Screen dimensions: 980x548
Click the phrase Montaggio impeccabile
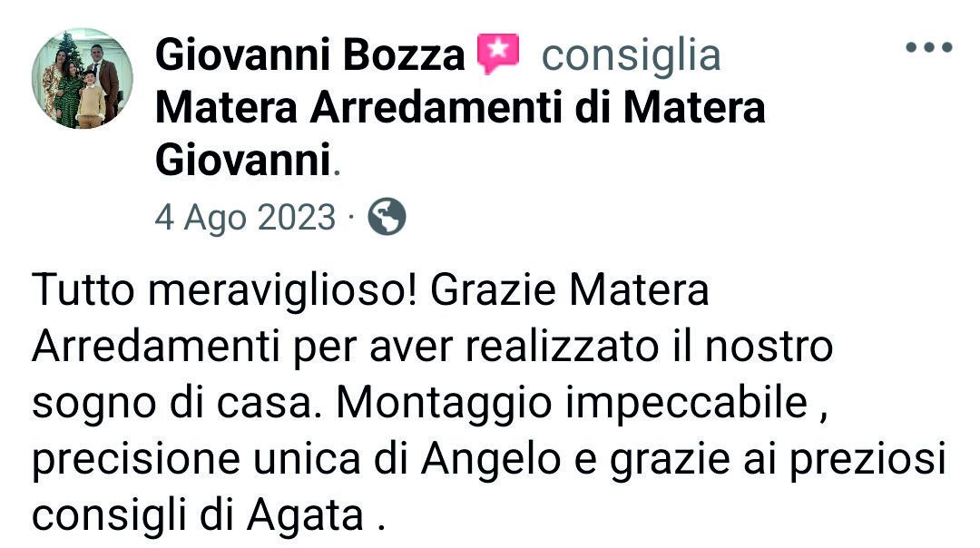pos(572,403)
